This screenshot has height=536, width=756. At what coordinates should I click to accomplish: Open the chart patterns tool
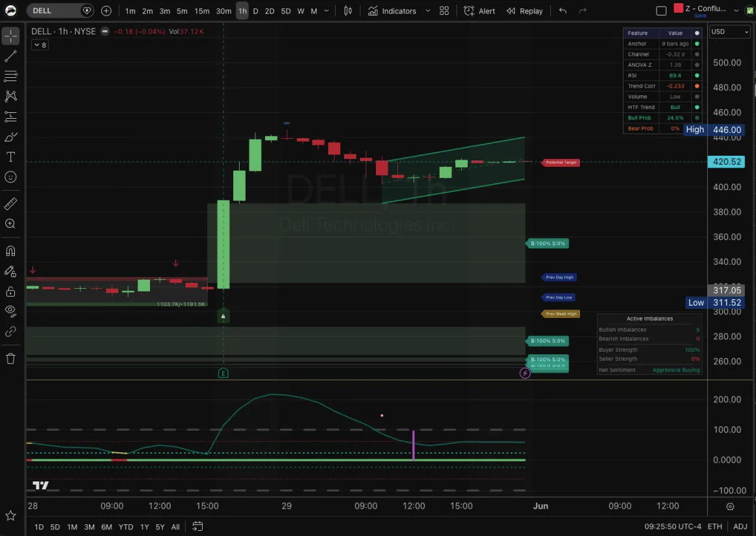(10, 96)
